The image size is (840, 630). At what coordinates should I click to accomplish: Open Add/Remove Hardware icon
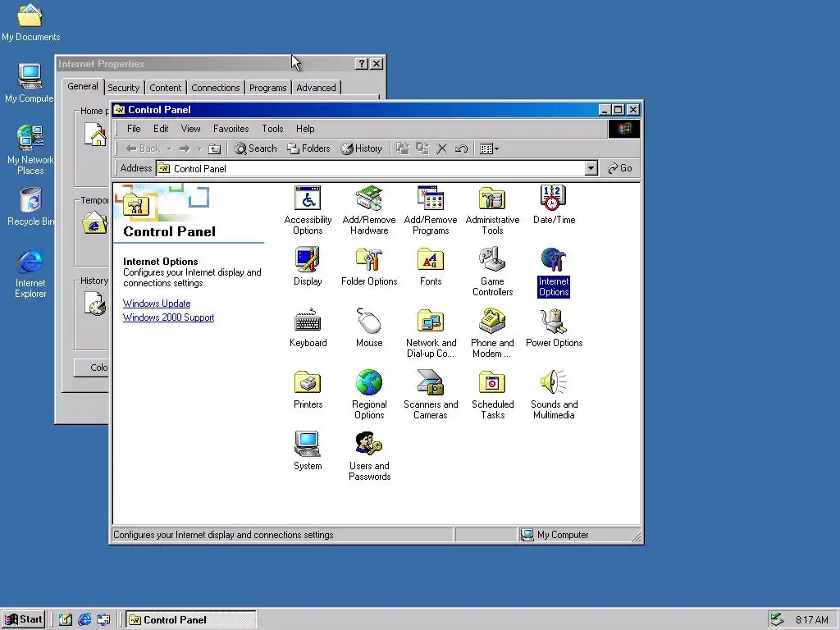pos(369,210)
